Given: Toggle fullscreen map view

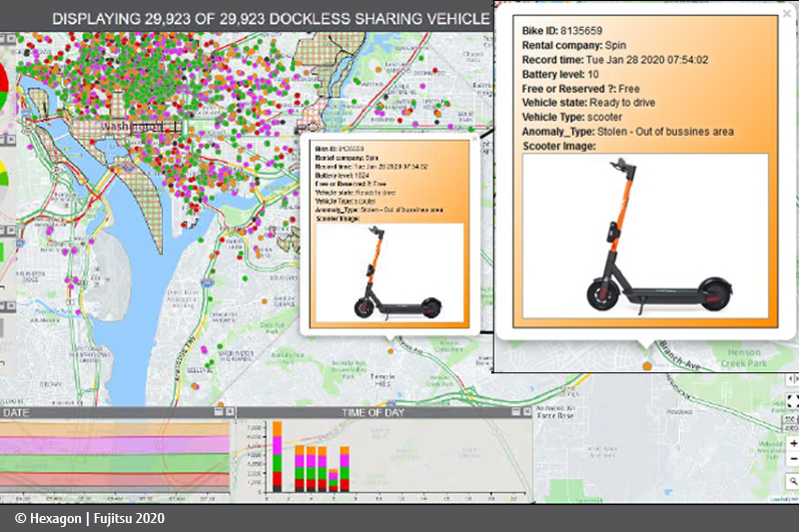Looking at the screenshot, I should (x=793, y=400).
